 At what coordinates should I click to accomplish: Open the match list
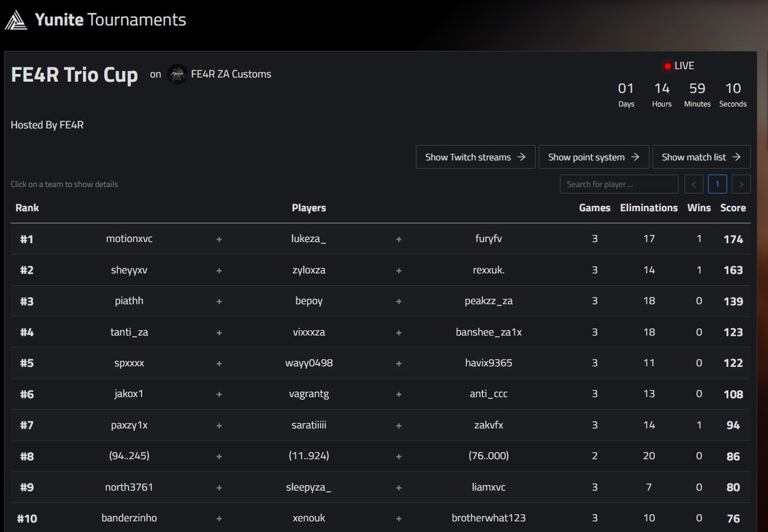tap(701, 157)
